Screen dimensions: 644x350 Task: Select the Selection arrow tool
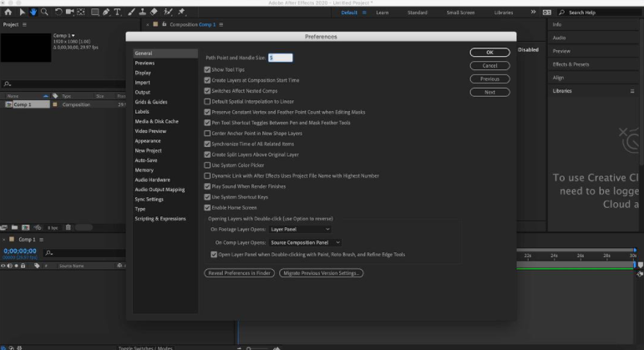[x=23, y=12]
